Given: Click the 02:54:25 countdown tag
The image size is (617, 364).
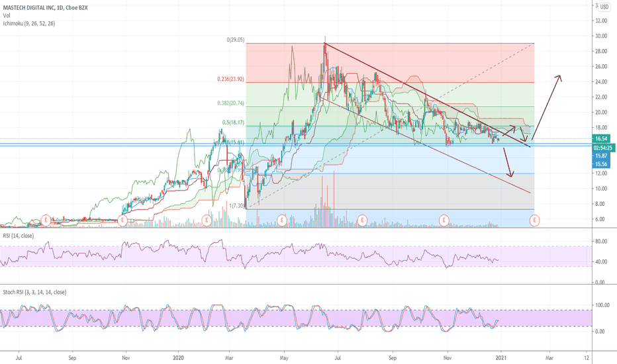Looking at the screenshot, I should (603, 148).
